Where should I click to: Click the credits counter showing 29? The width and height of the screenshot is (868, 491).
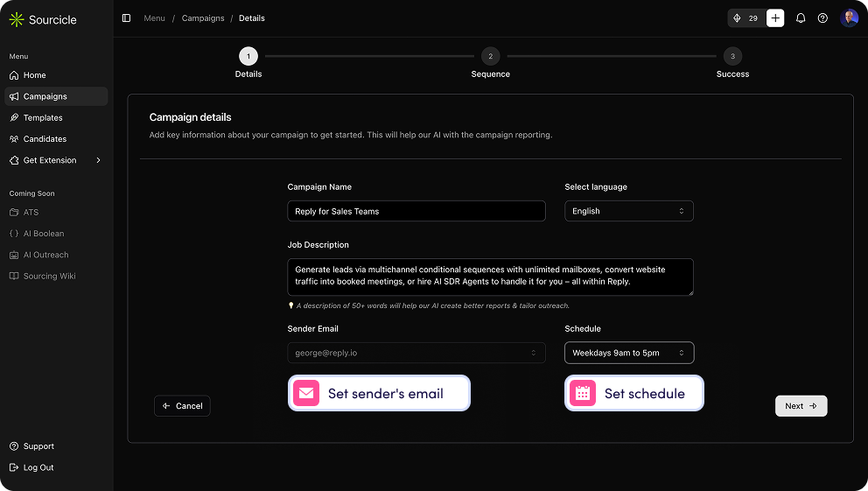[x=746, y=18]
